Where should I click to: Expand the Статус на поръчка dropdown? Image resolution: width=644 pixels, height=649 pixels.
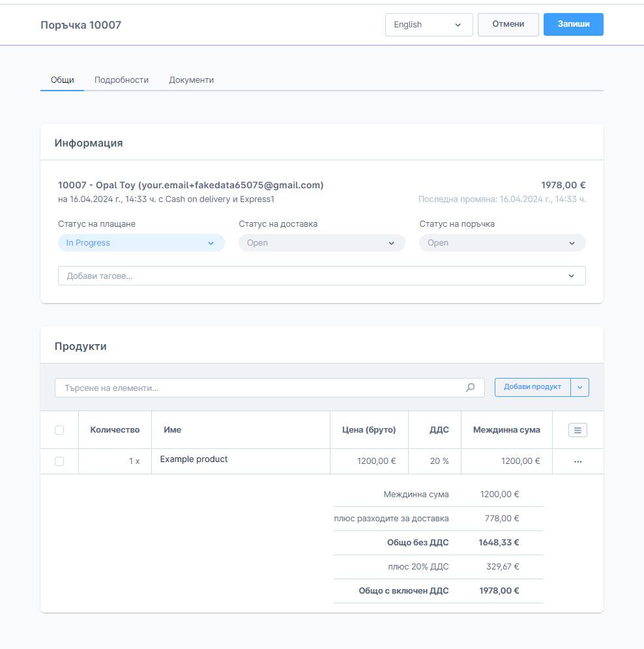[502, 243]
